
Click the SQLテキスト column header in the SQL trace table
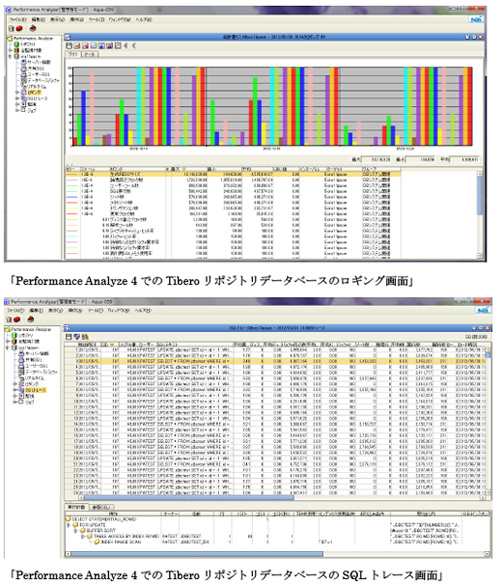click(x=194, y=345)
